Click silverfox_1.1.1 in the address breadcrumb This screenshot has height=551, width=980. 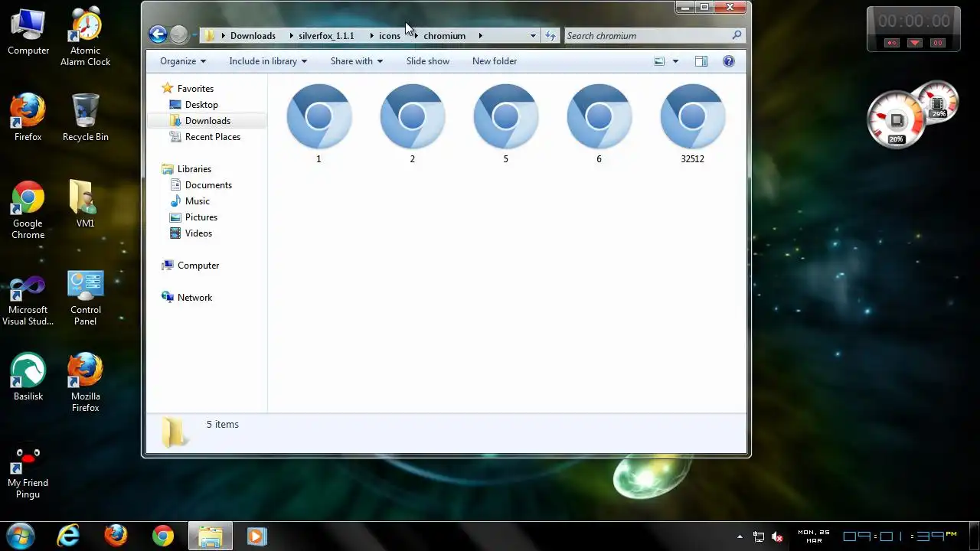click(x=326, y=36)
